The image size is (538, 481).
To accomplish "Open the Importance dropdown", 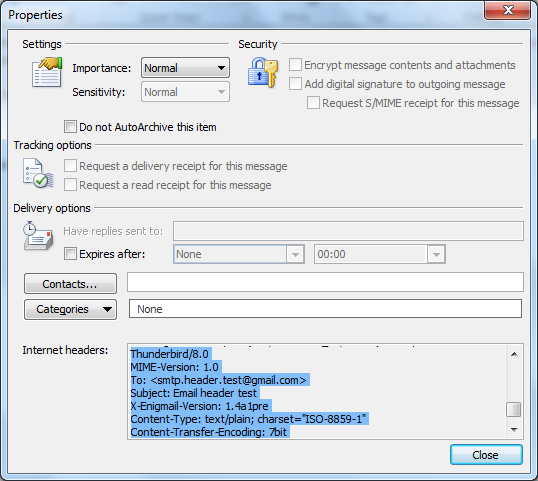I will (185, 68).
